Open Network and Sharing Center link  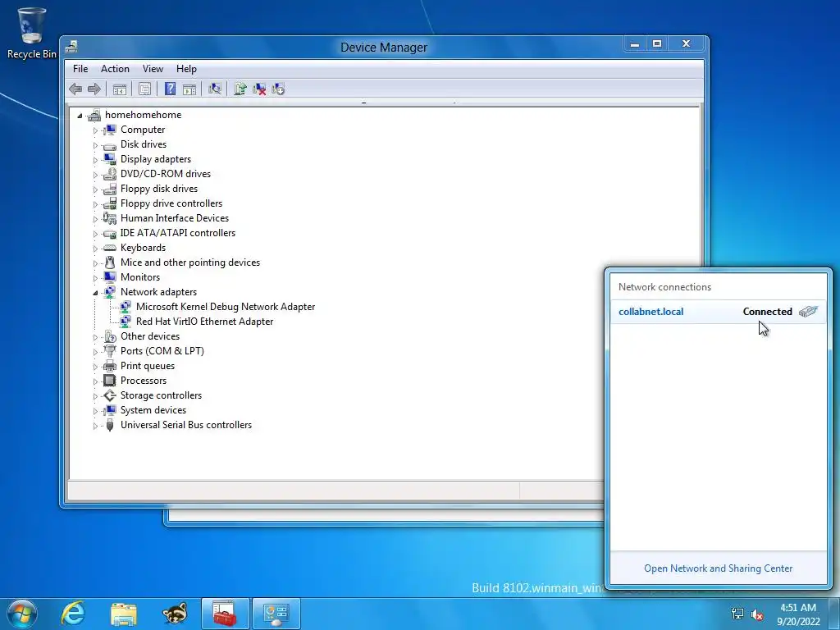pos(718,568)
